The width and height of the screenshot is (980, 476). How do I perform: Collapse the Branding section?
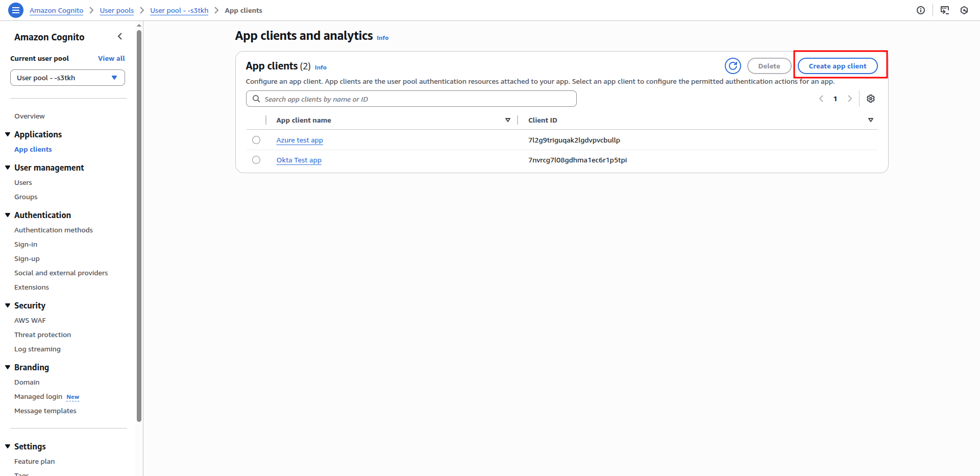coord(8,367)
